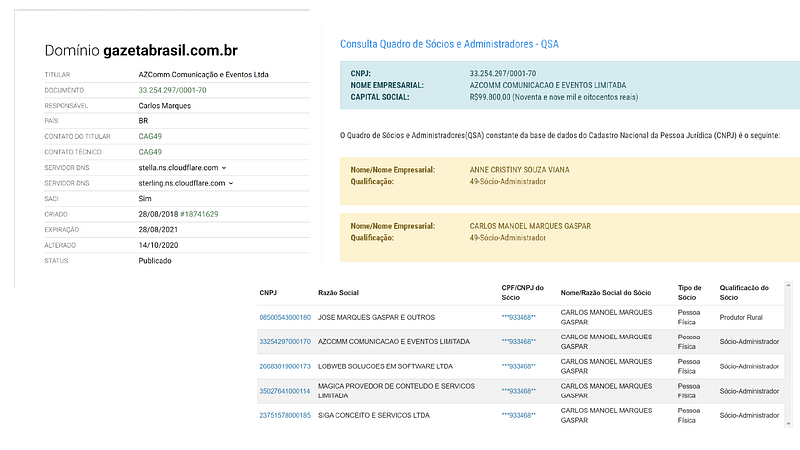Select expiration date 28/08/2021
The image size is (800, 450).
(158, 230)
